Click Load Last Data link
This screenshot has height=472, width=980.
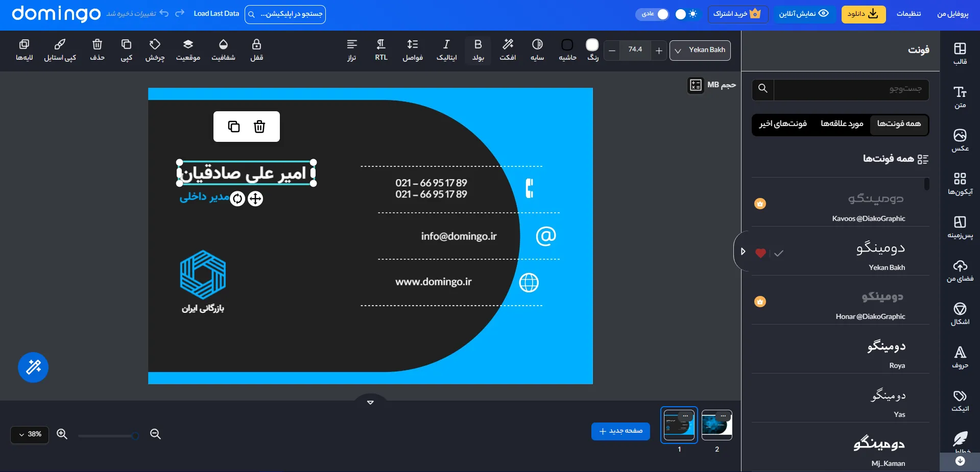217,14
